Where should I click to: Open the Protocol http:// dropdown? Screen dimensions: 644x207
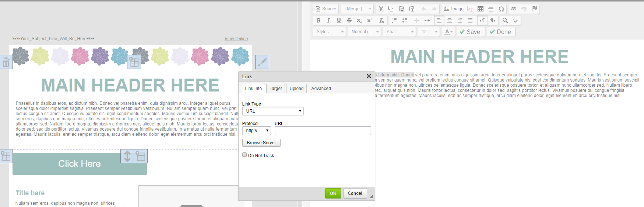click(257, 131)
